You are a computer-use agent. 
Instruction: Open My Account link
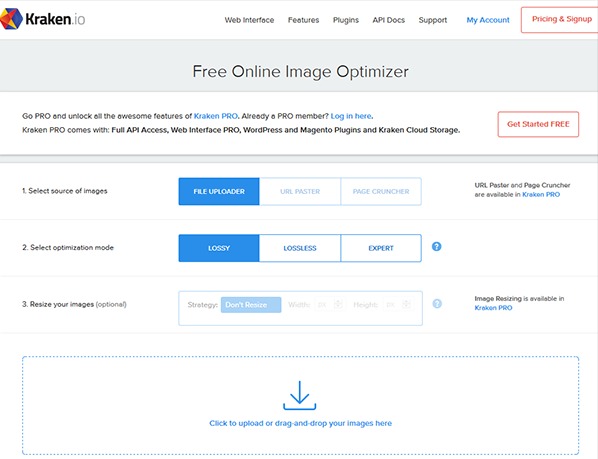[488, 20]
